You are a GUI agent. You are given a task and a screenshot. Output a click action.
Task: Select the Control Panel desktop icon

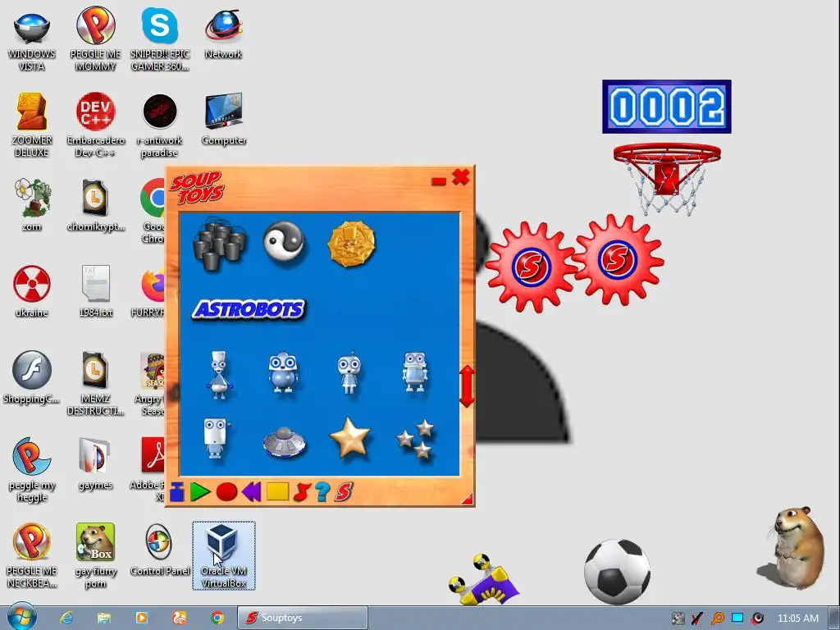point(160,550)
